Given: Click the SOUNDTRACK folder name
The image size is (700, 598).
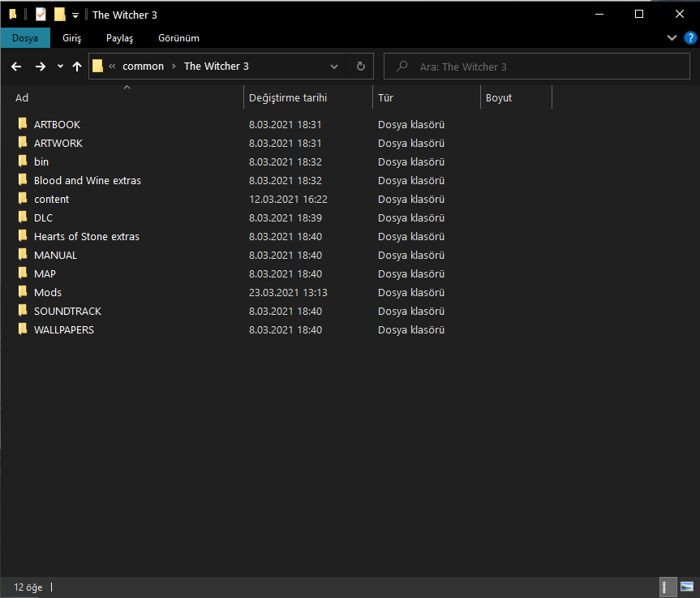Looking at the screenshot, I should click(x=68, y=312).
